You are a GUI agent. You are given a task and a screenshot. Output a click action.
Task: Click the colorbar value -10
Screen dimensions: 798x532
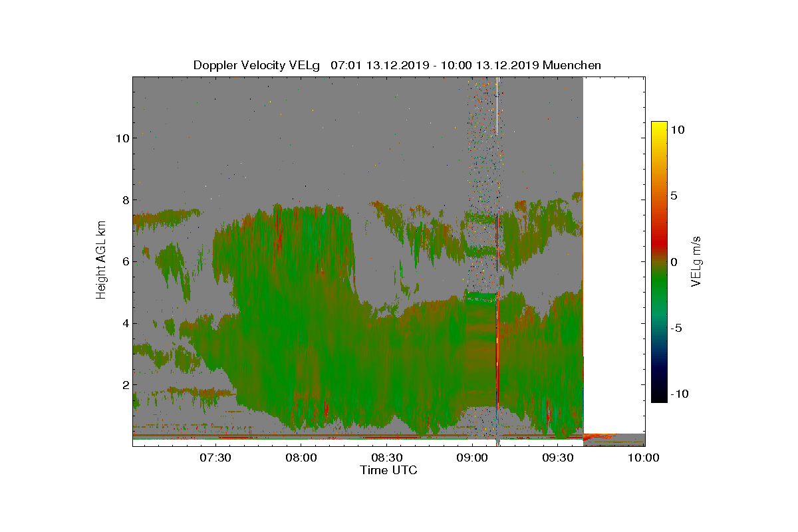click(679, 394)
